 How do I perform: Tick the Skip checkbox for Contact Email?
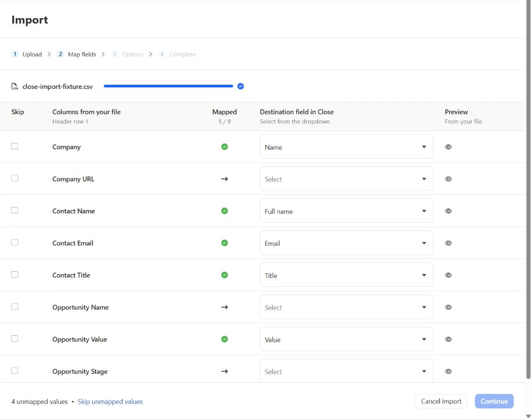pos(15,242)
